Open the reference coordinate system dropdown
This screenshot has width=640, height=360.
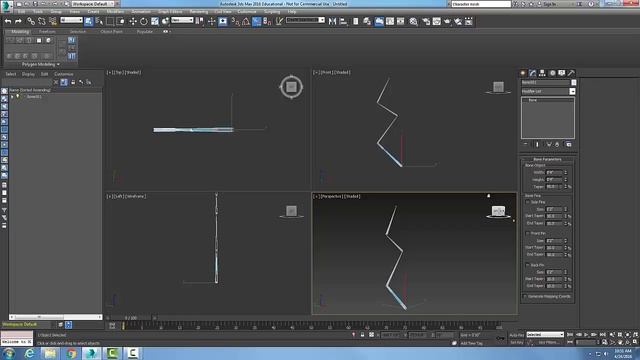(182, 20)
